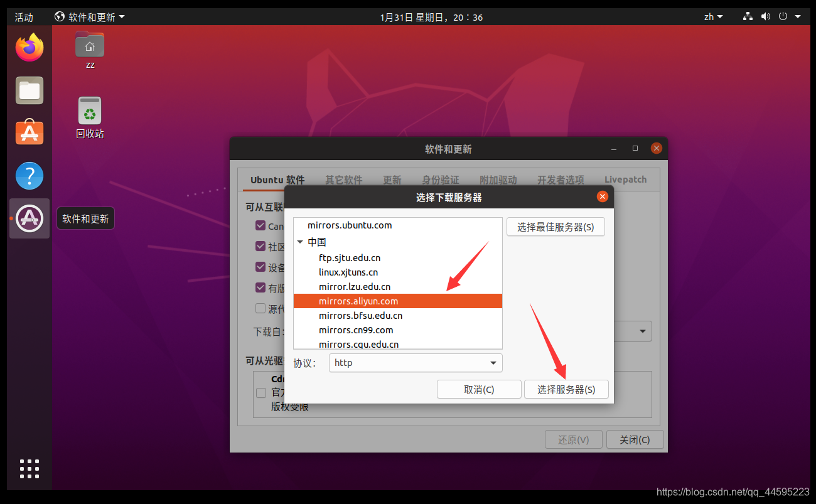Viewport: 816px width, 504px height.
Task: Open the Trash desktop icon
Action: click(90, 117)
